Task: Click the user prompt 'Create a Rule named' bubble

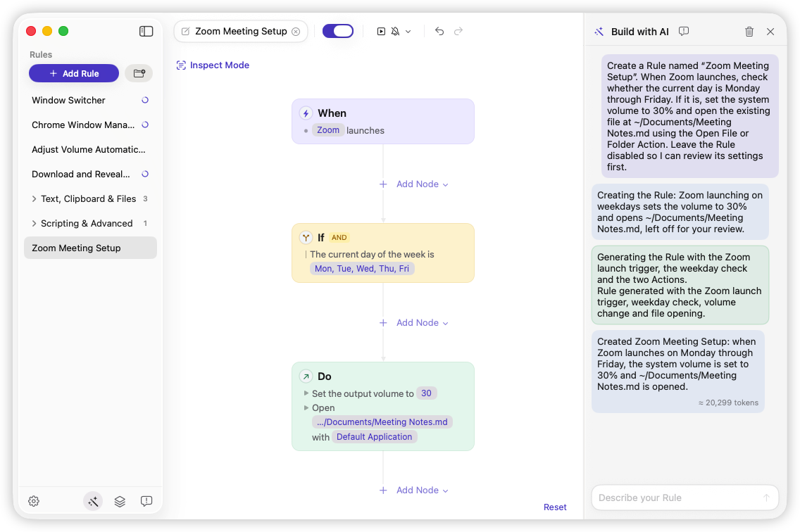Action: 690,116
